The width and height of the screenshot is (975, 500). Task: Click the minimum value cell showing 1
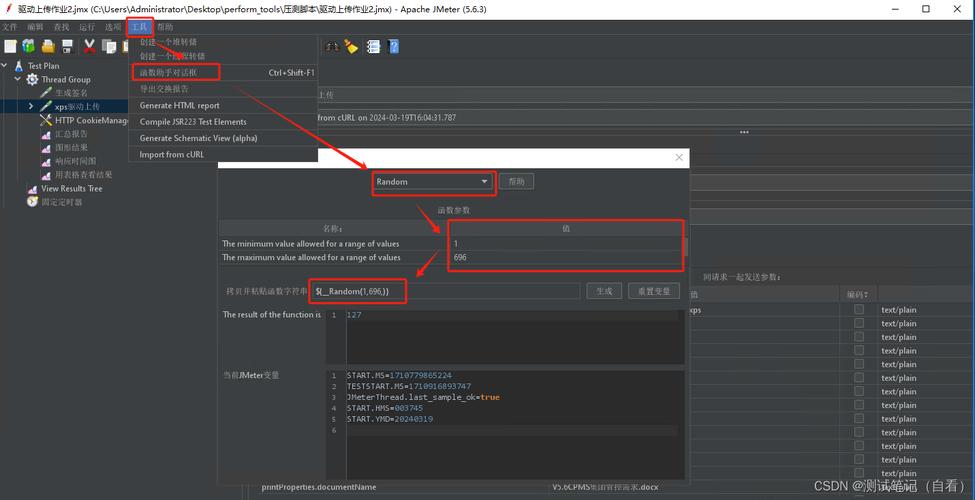(565, 244)
